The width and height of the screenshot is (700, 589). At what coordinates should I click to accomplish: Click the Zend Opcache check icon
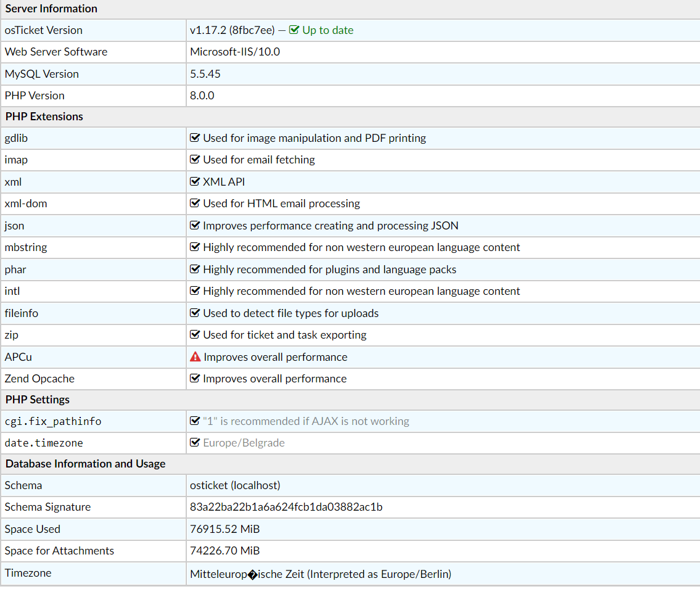click(x=195, y=379)
